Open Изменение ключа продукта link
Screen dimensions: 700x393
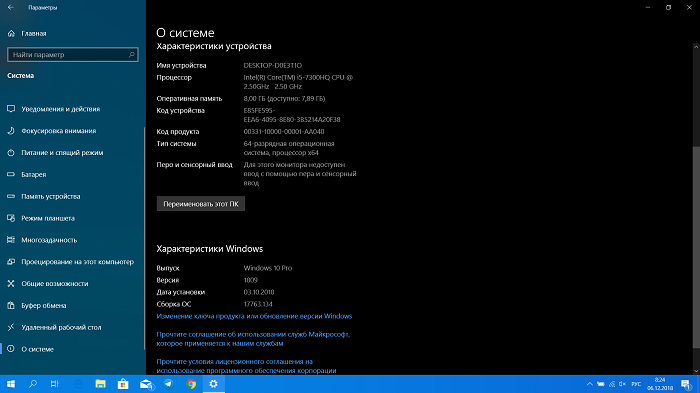tap(254, 316)
